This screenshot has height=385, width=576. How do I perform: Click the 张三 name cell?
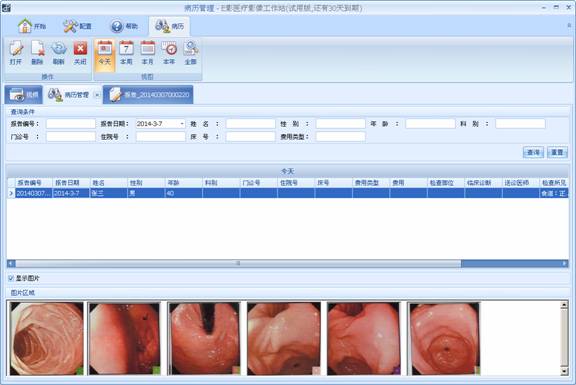(x=109, y=193)
